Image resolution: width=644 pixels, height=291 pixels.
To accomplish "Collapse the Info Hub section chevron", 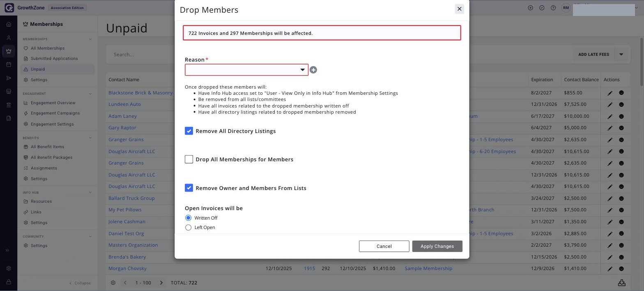I will click(x=90, y=192).
